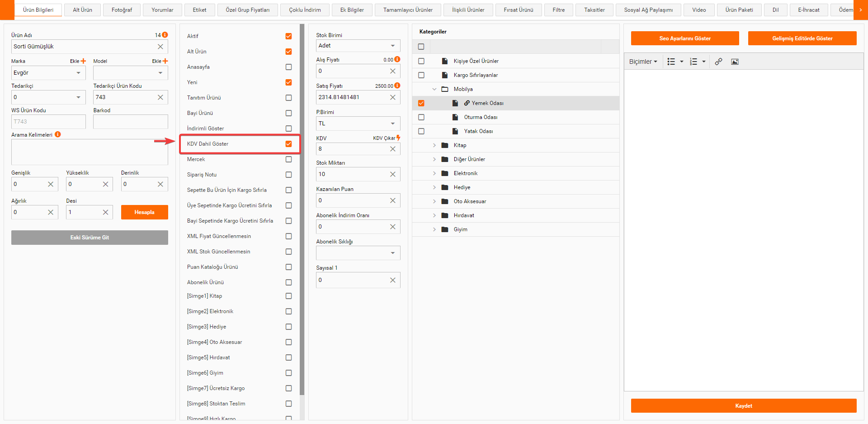Enable the İndirimli Göster checkbox
This screenshot has width=868, height=424.
[288, 129]
